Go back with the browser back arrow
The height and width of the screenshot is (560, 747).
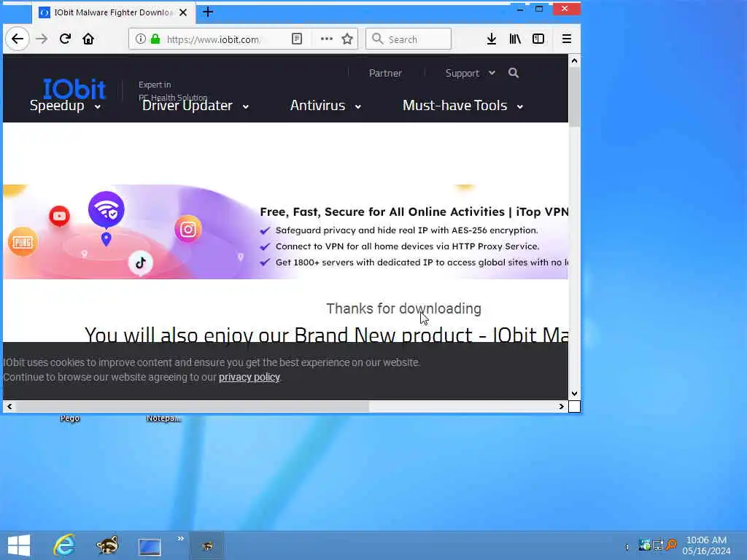(x=18, y=39)
